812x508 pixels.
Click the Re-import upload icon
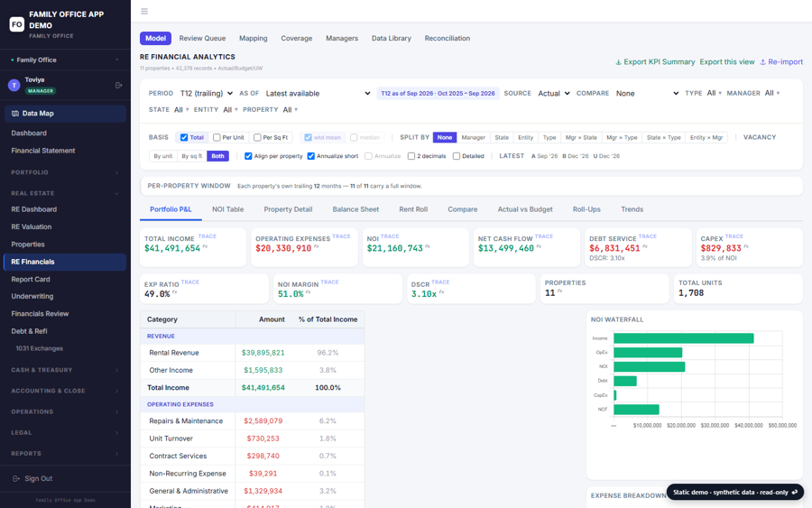point(762,62)
